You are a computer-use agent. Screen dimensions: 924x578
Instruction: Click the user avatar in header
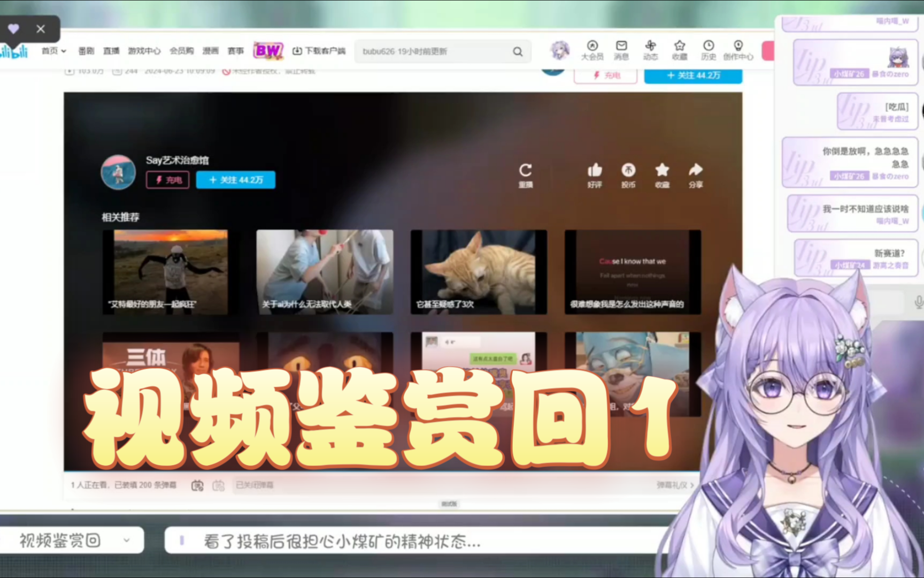(x=559, y=50)
